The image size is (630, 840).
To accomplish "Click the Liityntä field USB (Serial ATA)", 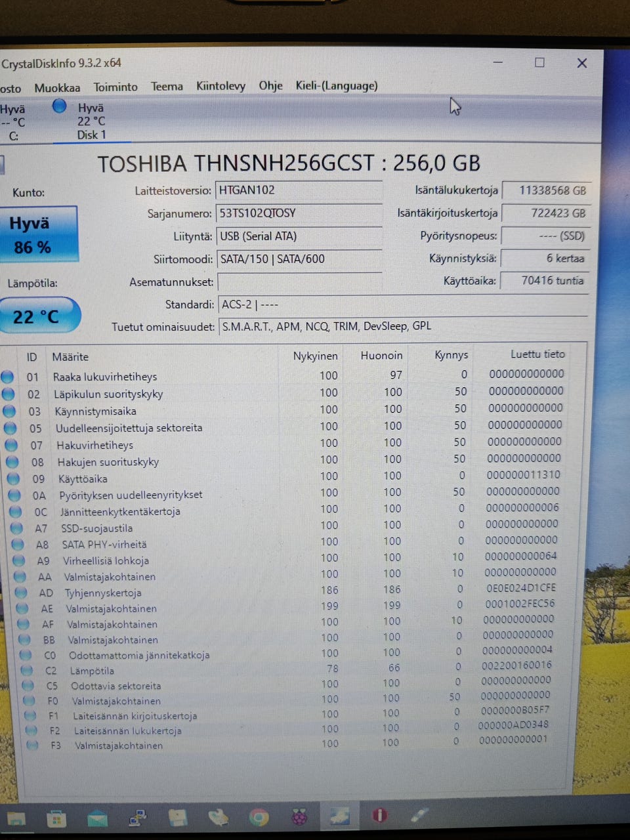I will 299,236.
